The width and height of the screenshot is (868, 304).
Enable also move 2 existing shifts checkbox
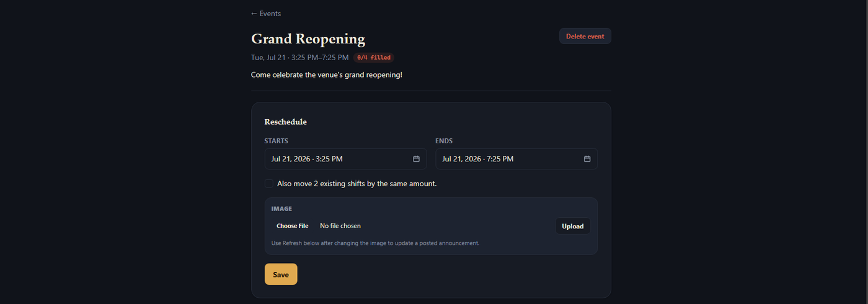point(269,184)
